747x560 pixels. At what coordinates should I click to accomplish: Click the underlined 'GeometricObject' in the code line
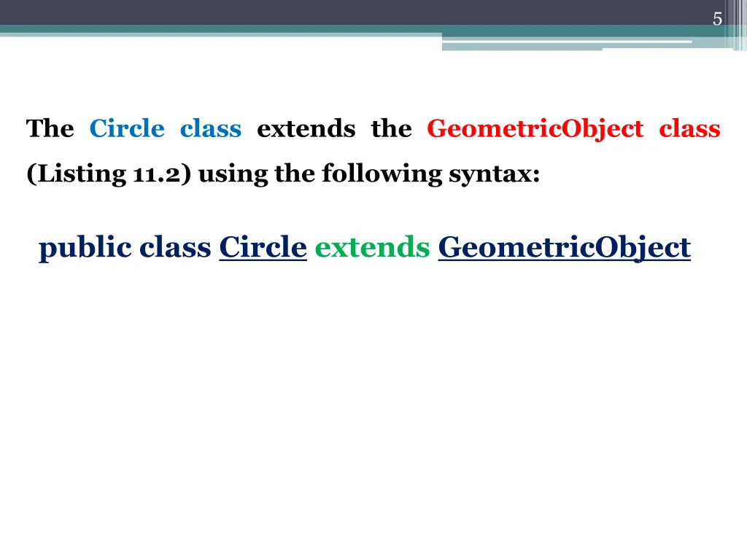click(565, 248)
